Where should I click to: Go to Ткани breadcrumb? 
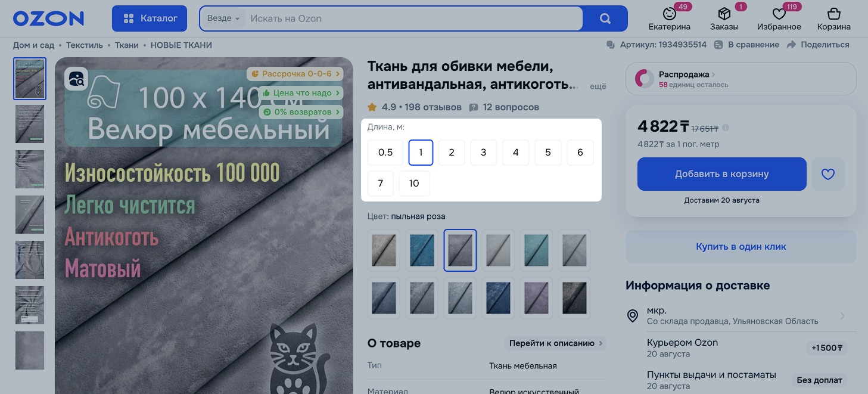click(127, 45)
